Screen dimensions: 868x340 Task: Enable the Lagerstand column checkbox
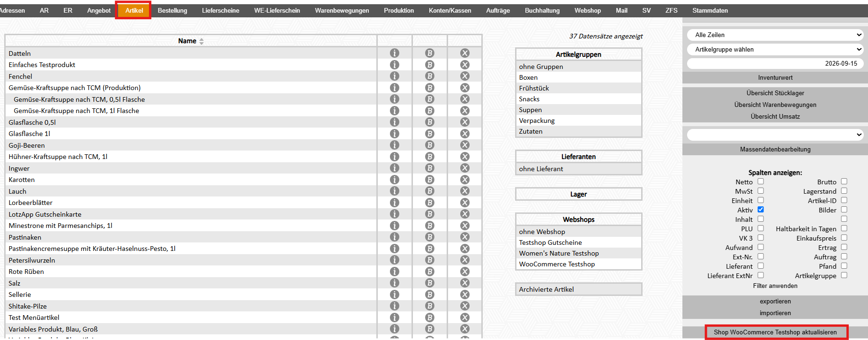pos(844,191)
